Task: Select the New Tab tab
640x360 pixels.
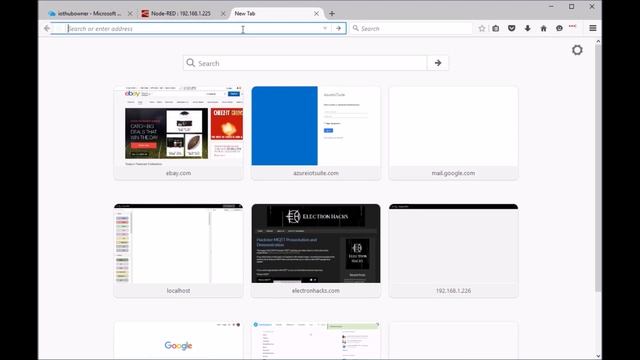Action: tap(276, 13)
